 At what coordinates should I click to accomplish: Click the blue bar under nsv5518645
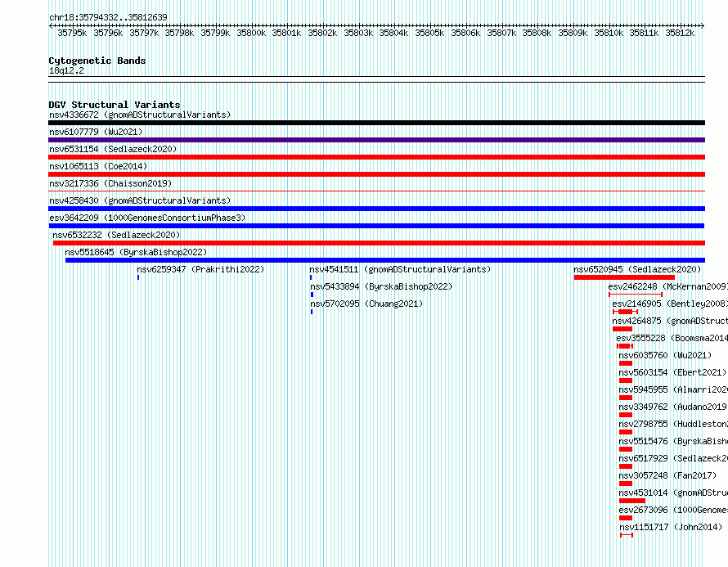(385, 260)
